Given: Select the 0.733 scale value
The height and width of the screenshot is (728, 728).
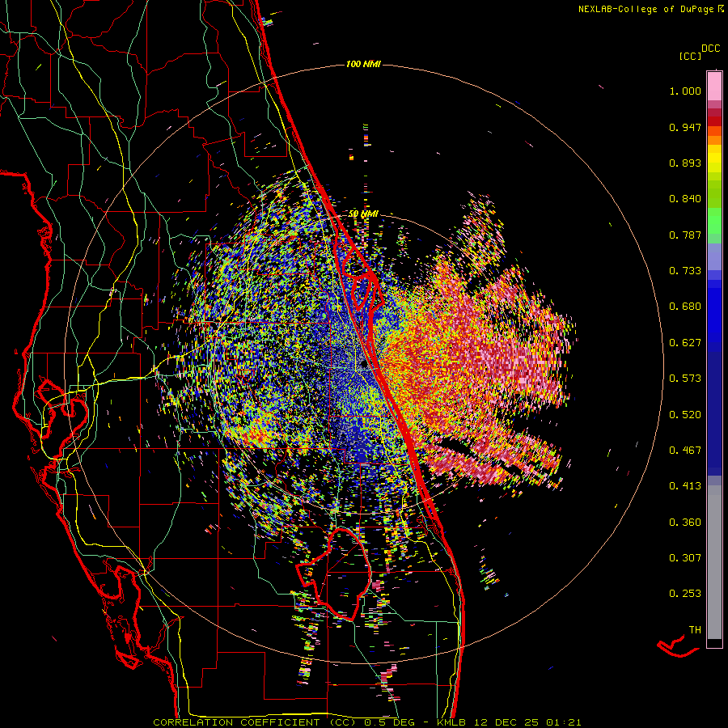Looking at the screenshot, I should [x=685, y=271].
